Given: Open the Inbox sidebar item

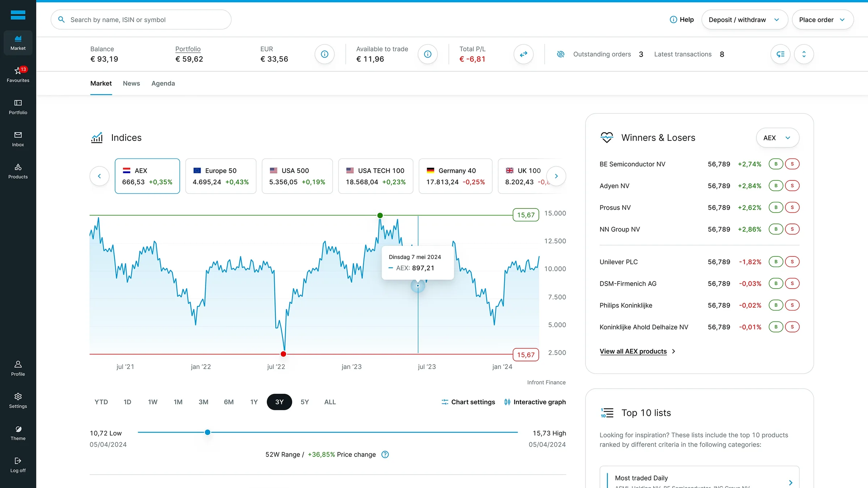Looking at the screenshot, I should pyautogui.click(x=18, y=139).
